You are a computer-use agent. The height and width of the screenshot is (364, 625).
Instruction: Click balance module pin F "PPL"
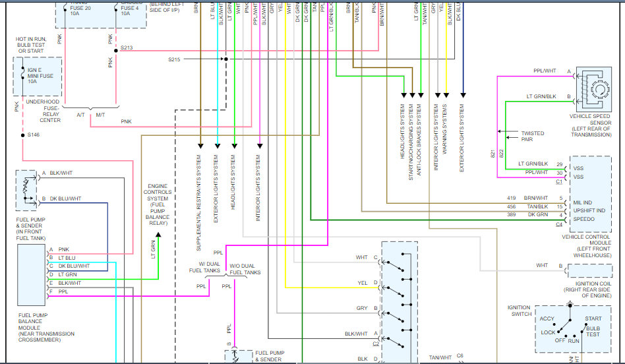tap(59, 291)
